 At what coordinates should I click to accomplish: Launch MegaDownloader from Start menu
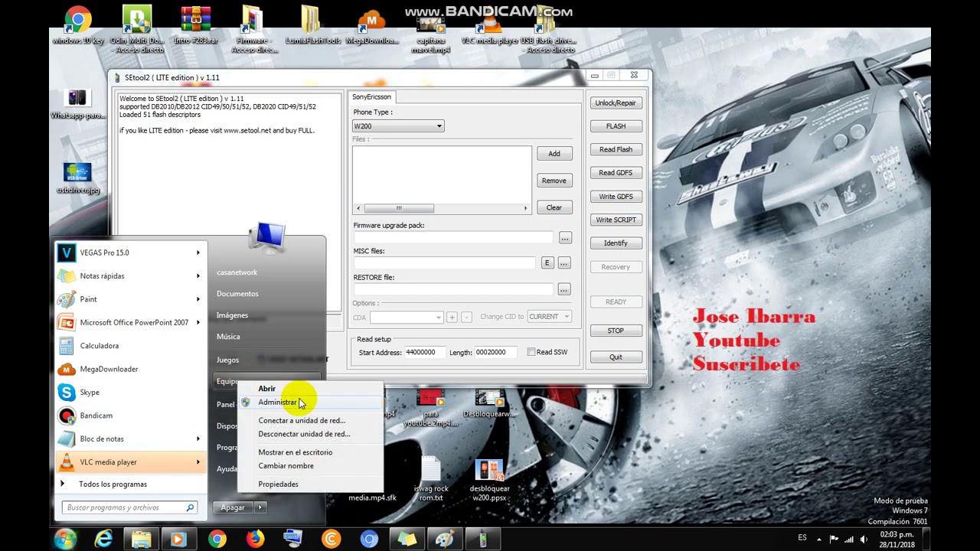[131, 369]
